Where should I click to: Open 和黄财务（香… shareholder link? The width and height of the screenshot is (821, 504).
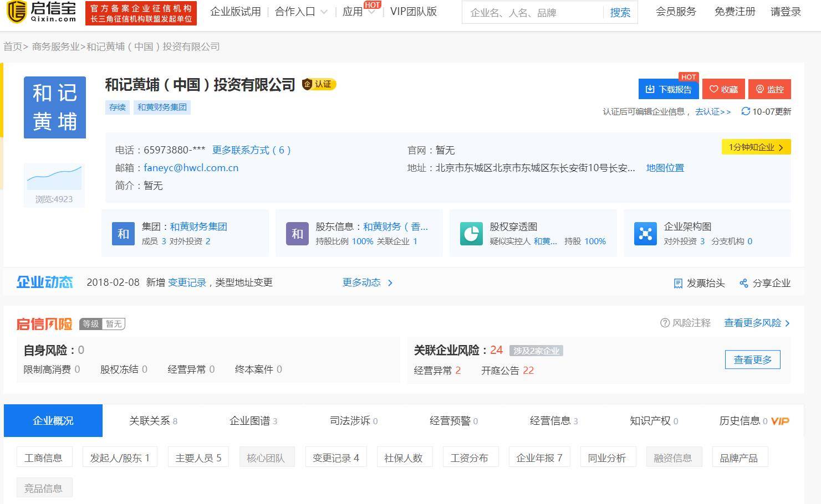click(x=396, y=227)
